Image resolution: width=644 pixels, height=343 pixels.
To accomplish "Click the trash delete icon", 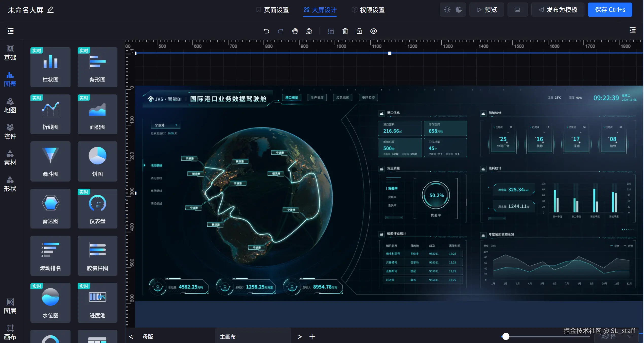I will click(x=345, y=31).
